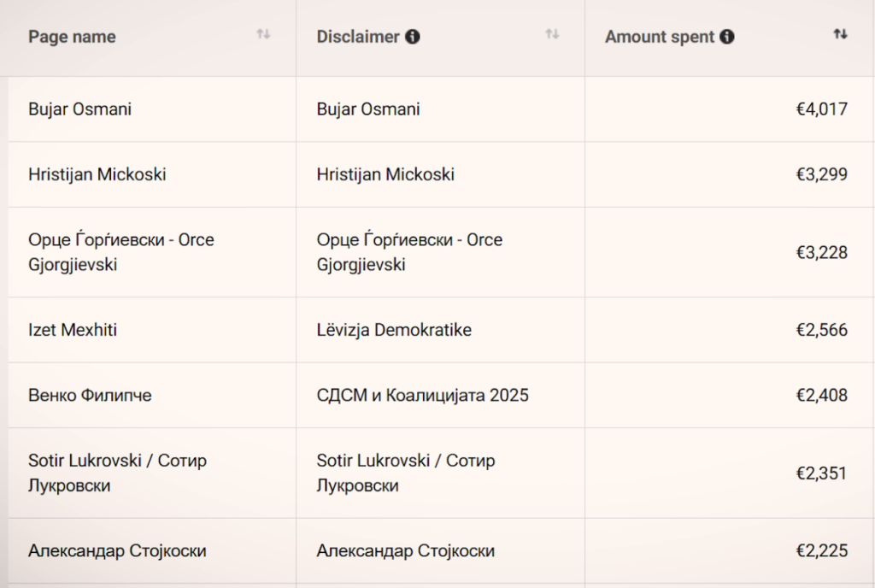This screenshot has width=875, height=588.
Task: Click the Amount spent header label
Action: coord(659,37)
